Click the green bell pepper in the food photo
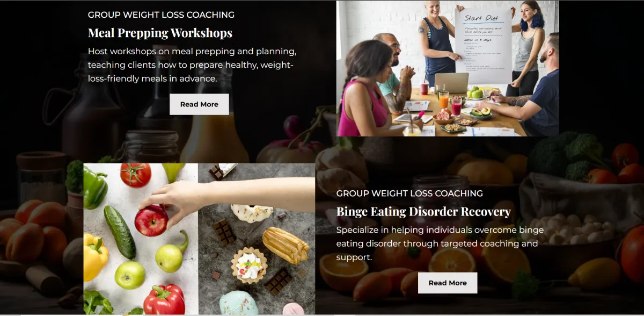The width and height of the screenshot is (644, 316). (95, 186)
